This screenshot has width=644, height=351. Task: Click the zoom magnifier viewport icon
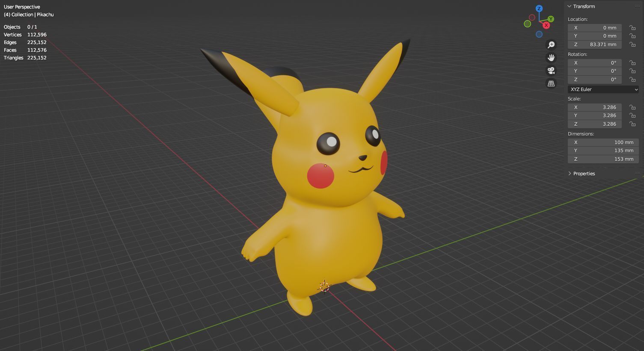(x=551, y=45)
